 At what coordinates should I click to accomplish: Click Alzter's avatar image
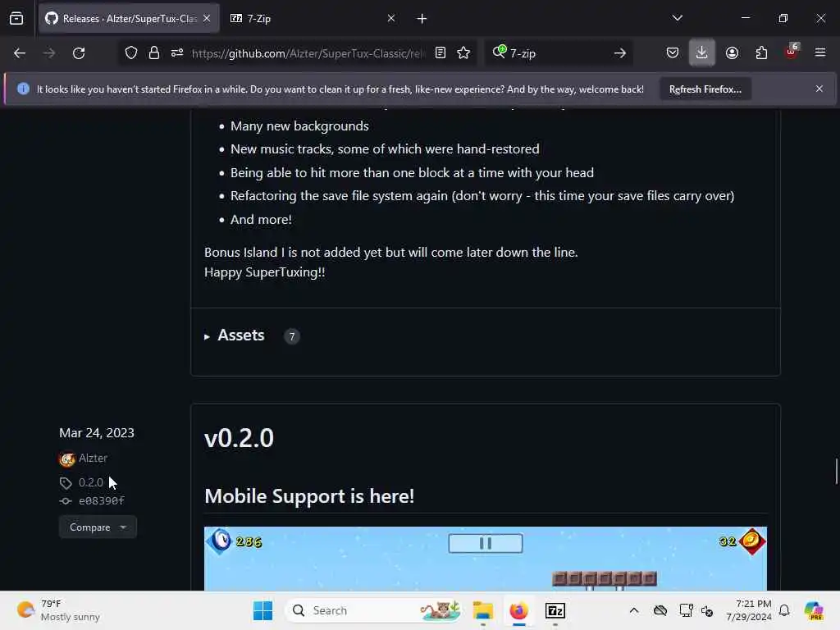pos(67,459)
